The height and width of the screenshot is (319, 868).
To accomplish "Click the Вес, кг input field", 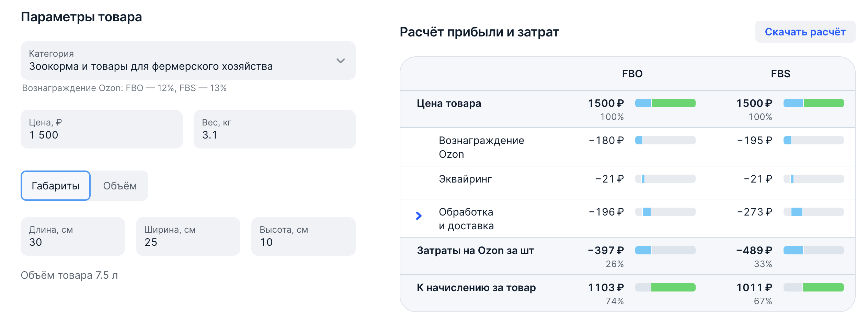I will [x=274, y=129].
